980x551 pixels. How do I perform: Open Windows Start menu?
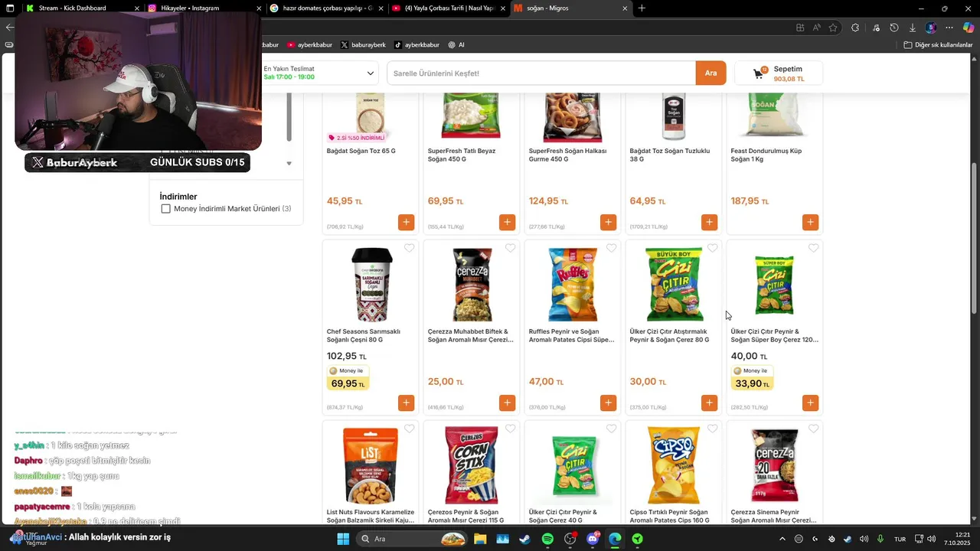pos(343,539)
